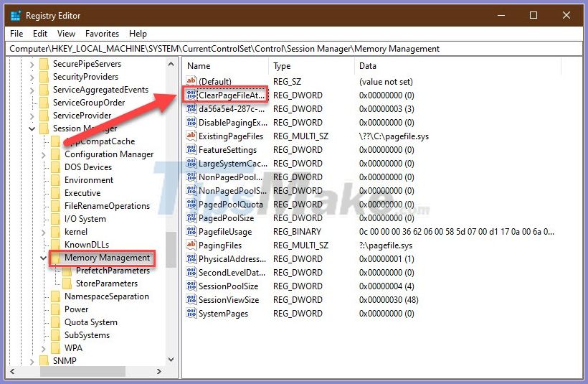Expand the SNMP key
588x384 pixels.
(x=32, y=362)
